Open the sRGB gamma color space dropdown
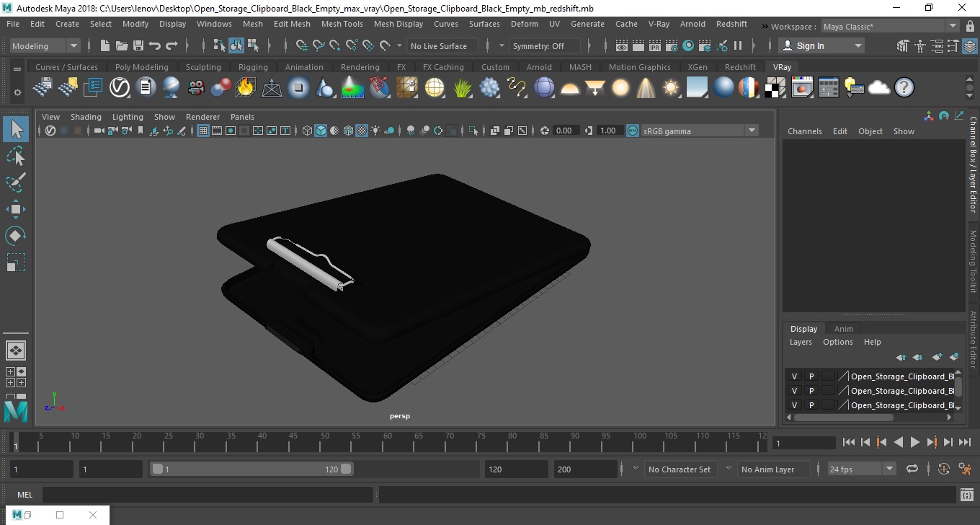This screenshot has width=980, height=525. pos(699,131)
